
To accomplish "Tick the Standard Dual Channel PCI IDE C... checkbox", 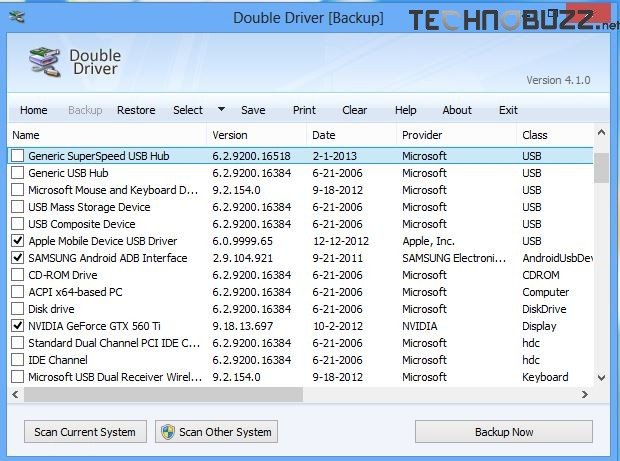I will 17,343.
